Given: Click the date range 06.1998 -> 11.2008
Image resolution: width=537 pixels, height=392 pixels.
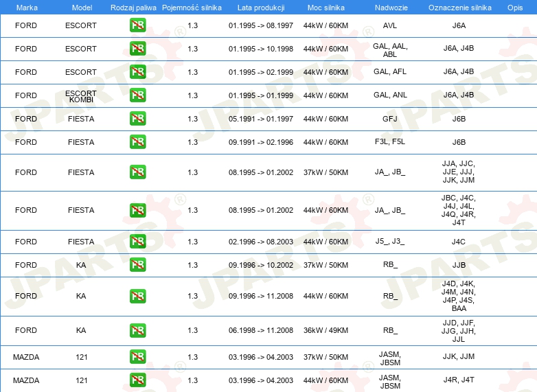Looking at the screenshot, I should click(261, 330).
